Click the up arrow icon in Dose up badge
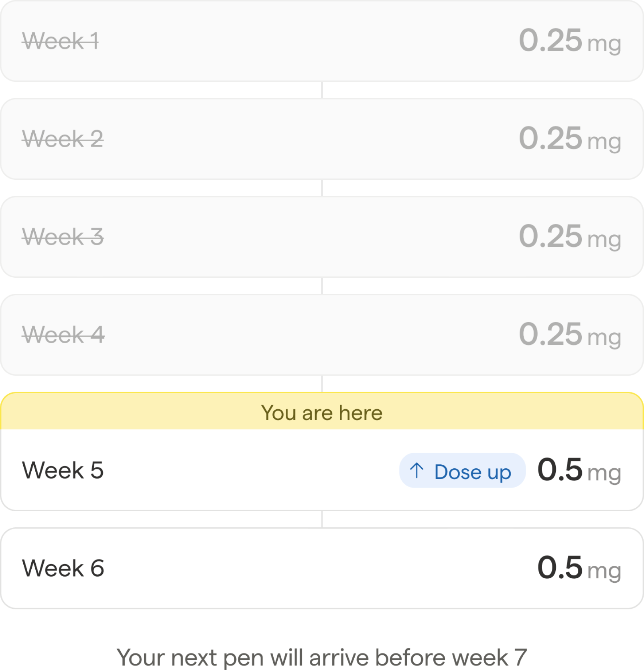 [416, 470]
